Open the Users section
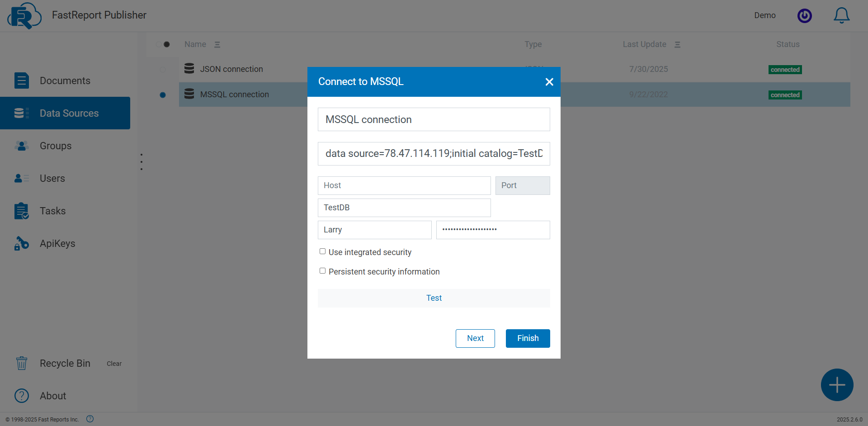The width and height of the screenshot is (868, 426). (65, 178)
